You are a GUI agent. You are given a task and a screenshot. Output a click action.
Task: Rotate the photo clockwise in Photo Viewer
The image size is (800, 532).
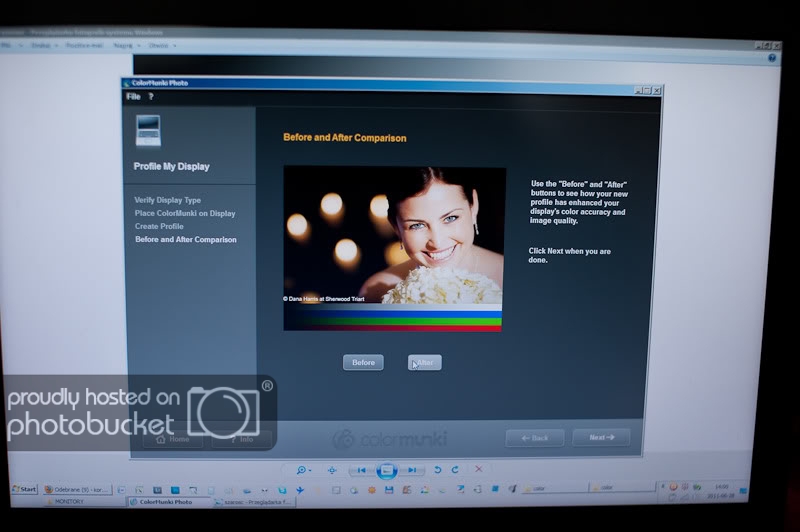tap(455, 469)
